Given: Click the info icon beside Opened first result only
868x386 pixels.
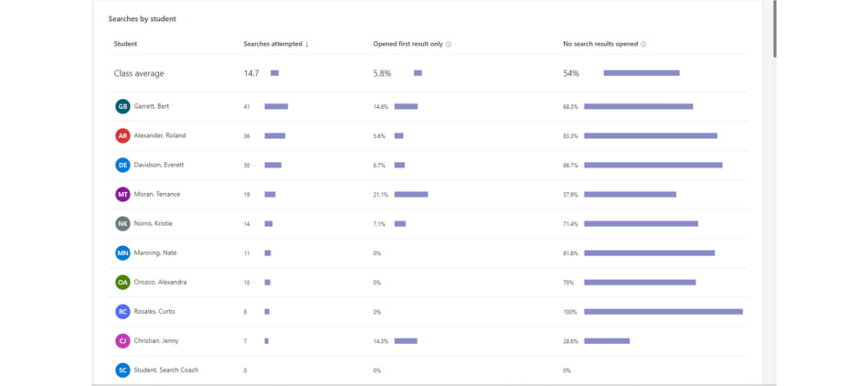Looking at the screenshot, I should 449,44.
